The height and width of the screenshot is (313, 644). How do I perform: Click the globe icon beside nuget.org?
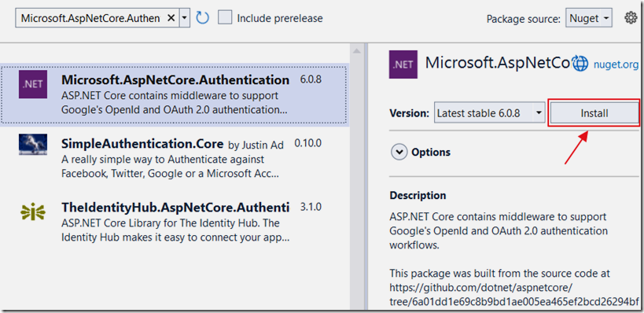[580, 64]
